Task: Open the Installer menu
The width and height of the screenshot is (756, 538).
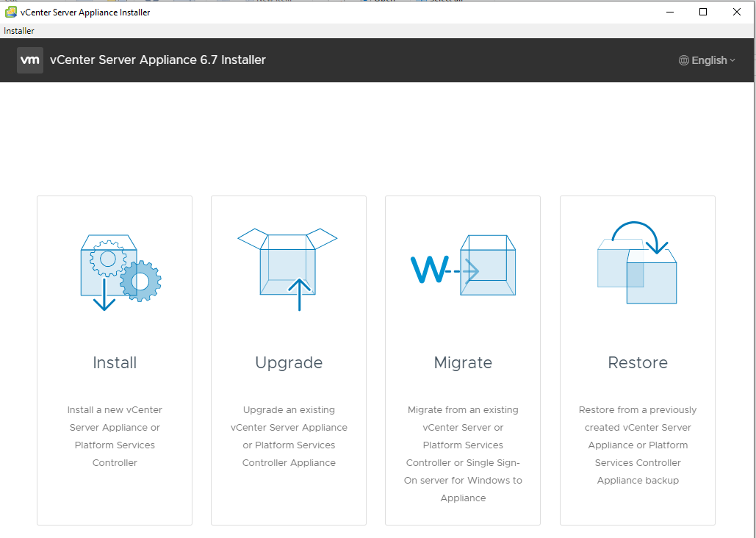Action: pyautogui.click(x=19, y=31)
